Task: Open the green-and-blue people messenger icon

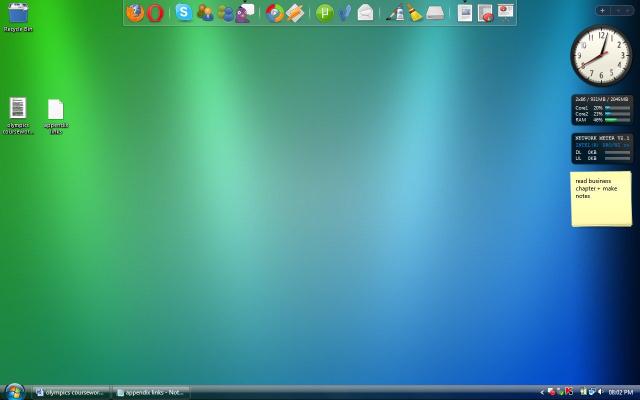Action: click(225, 13)
